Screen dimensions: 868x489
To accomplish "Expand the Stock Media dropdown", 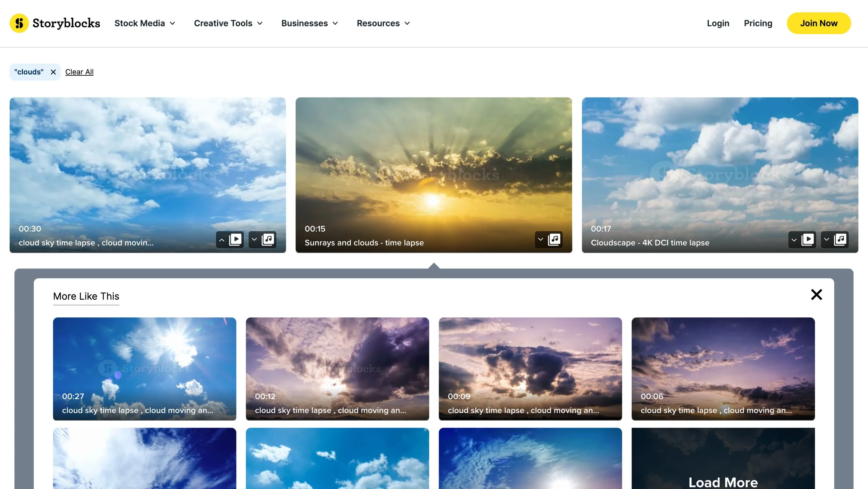I will pos(145,23).
